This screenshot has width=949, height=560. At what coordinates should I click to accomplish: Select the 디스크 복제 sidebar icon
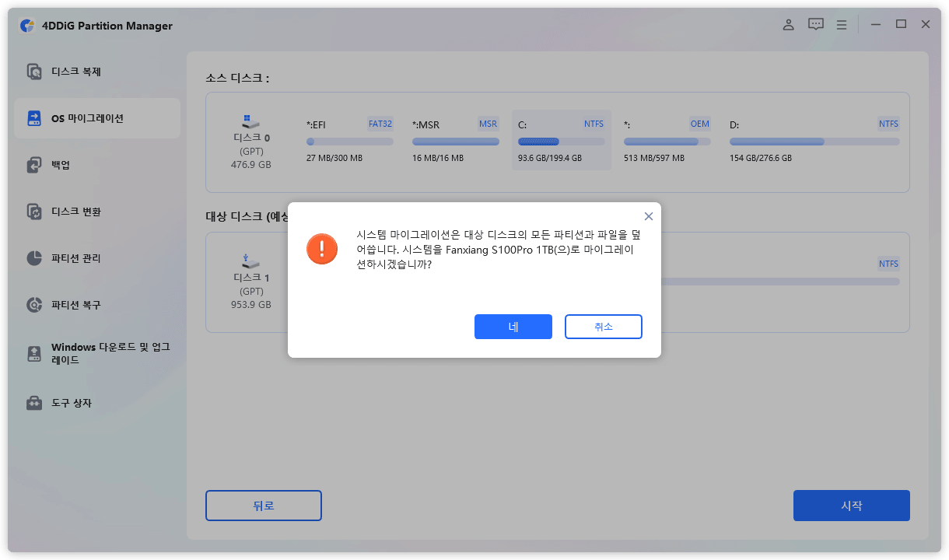(x=34, y=71)
